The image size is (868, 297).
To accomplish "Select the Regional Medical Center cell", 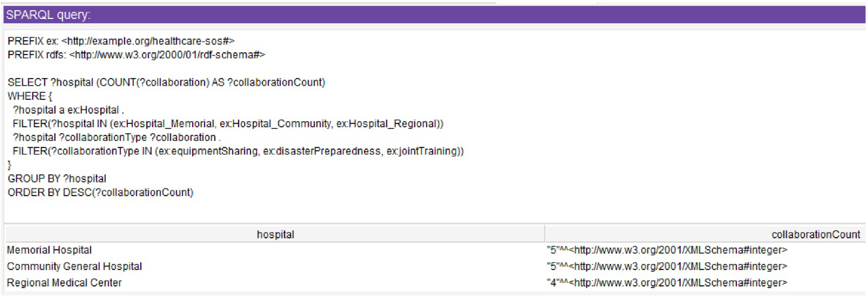I will tap(64, 283).
